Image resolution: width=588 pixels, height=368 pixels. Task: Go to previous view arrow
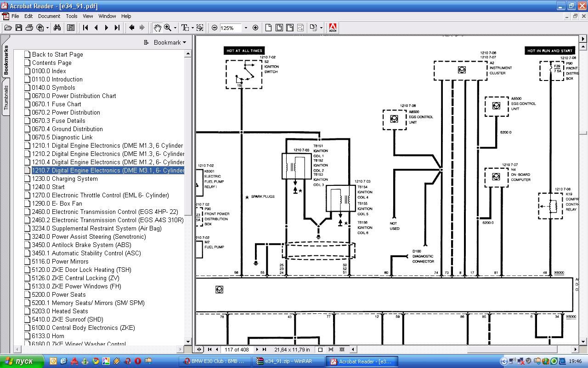point(132,28)
